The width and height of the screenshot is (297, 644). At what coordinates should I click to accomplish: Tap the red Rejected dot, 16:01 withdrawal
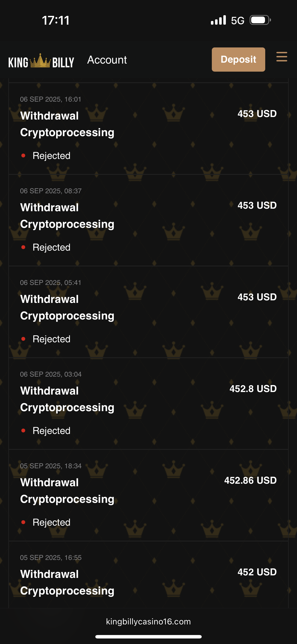pyautogui.click(x=23, y=155)
